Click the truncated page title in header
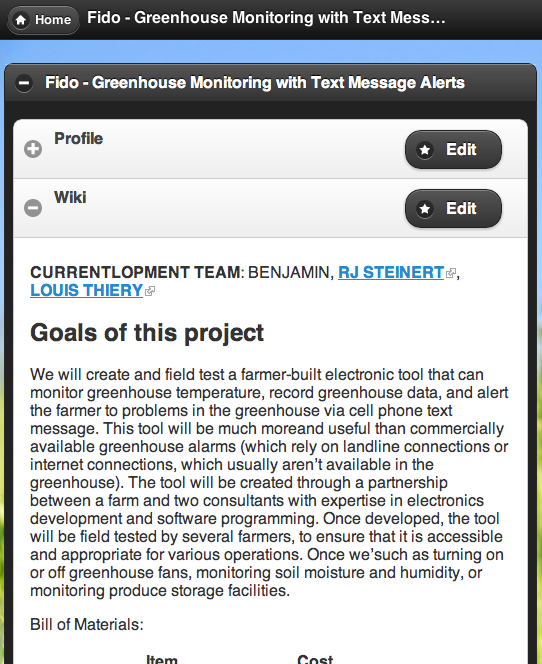Screen dimensions: 542x664 click(266, 18)
